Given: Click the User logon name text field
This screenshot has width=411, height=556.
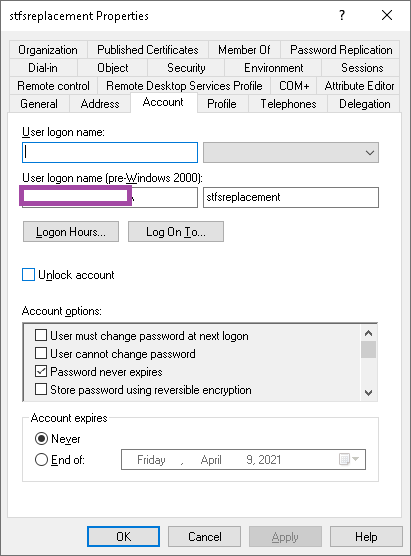Looking at the screenshot, I should pyautogui.click(x=110, y=152).
